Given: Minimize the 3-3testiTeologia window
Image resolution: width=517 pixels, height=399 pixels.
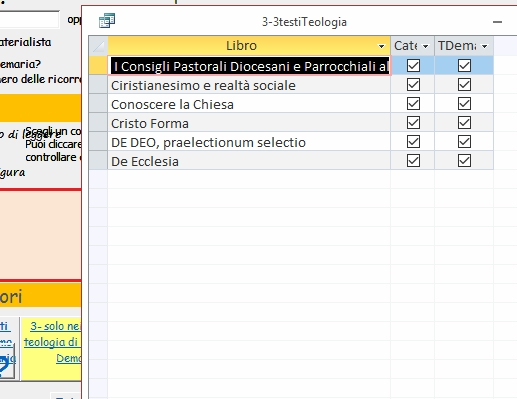Looking at the screenshot, I should (x=497, y=22).
